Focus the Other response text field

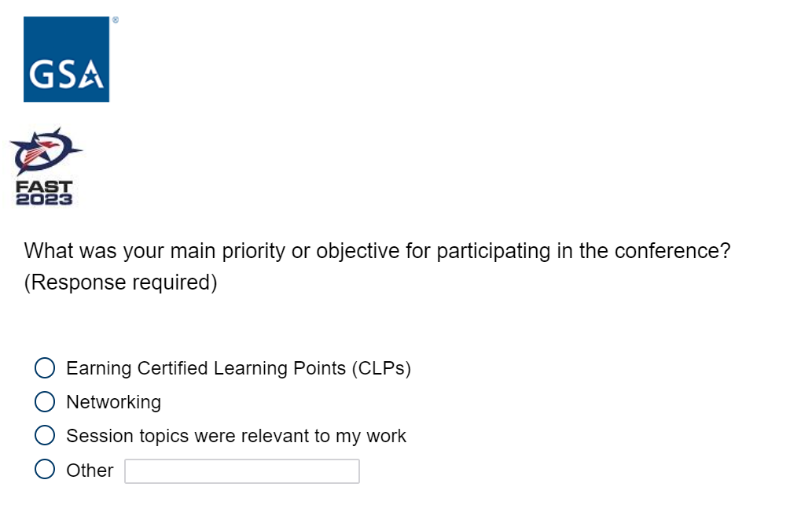click(242, 471)
